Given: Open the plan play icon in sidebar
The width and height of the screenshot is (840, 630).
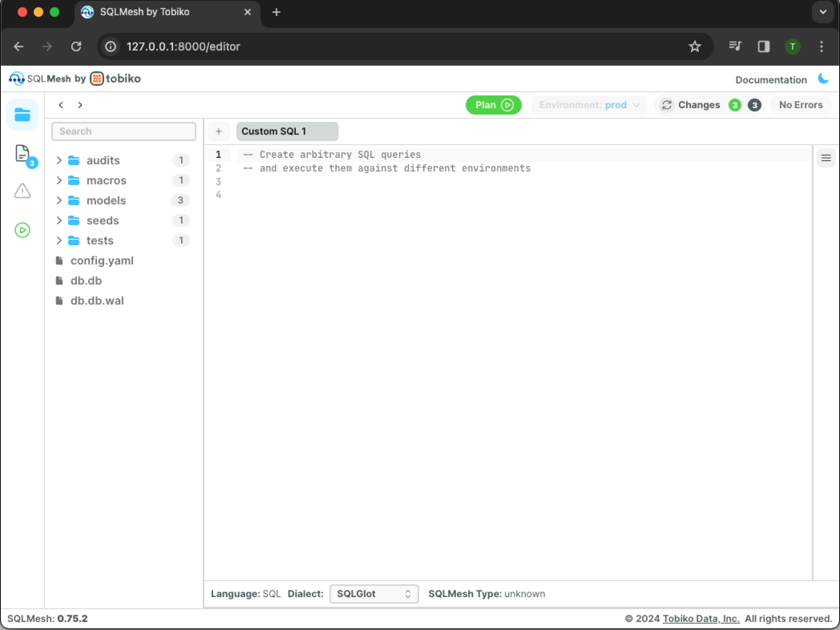Looking at the screenshot, I should tap(22, 230).
